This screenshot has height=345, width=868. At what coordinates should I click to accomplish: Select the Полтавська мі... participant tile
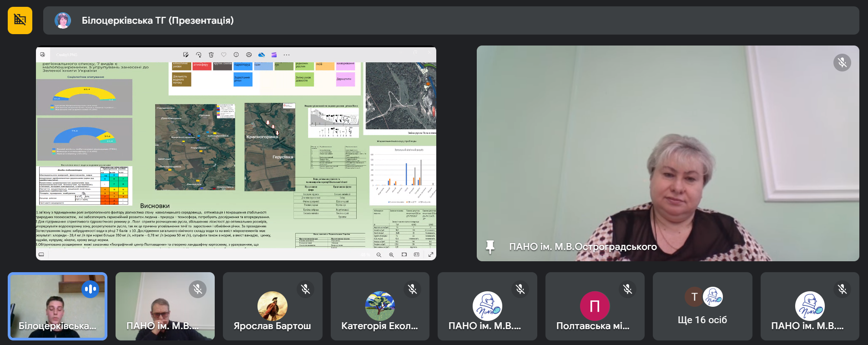(595, 306)
